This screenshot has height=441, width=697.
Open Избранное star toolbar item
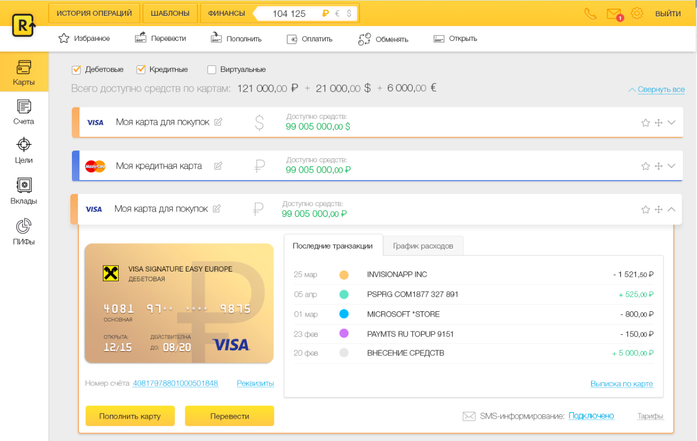84,38
